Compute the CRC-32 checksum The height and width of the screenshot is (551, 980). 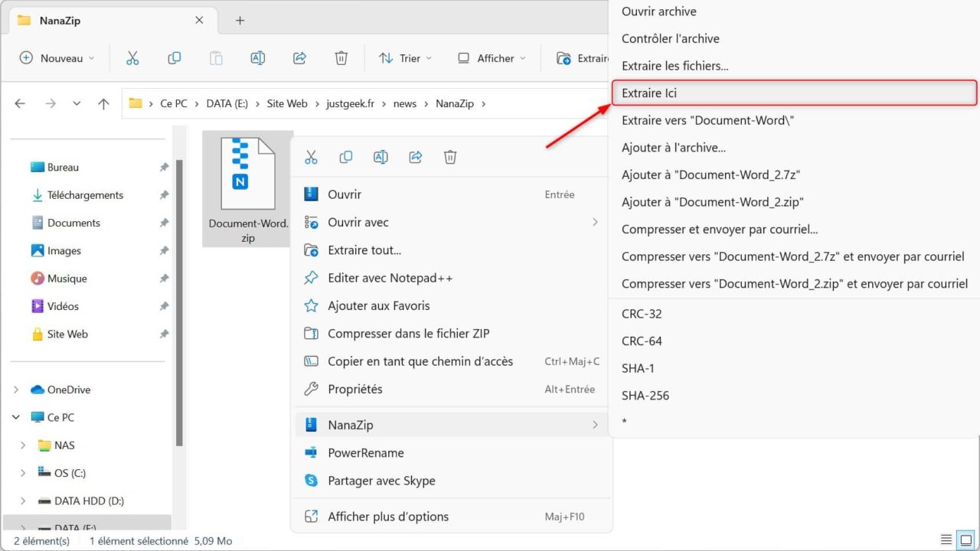(794, 314)
